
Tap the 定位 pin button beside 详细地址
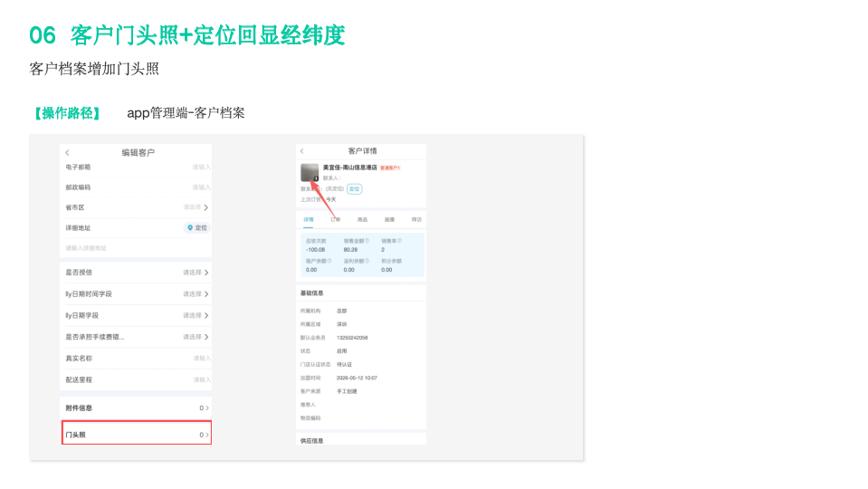197,227
